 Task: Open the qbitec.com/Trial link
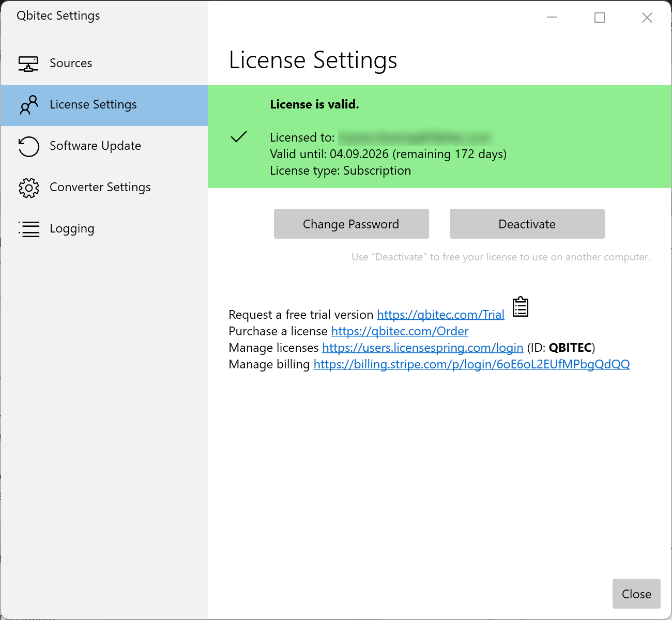pos(440,315)
